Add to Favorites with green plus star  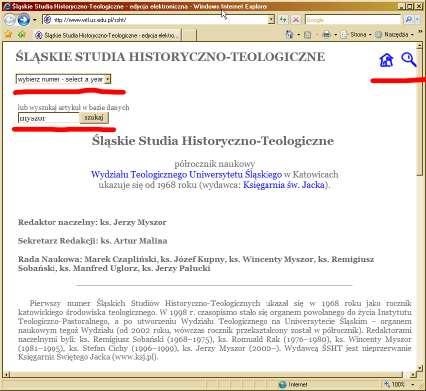pos(22,34)
